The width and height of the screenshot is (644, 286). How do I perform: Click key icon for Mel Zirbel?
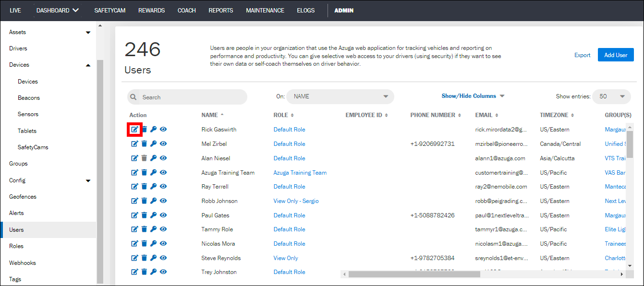coord(153,144)
